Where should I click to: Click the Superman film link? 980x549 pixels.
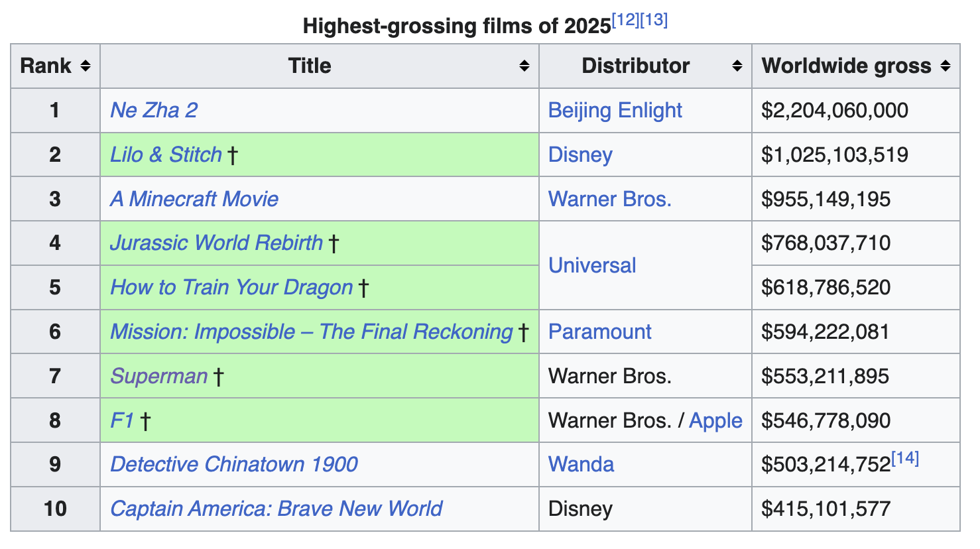(159, 376)
